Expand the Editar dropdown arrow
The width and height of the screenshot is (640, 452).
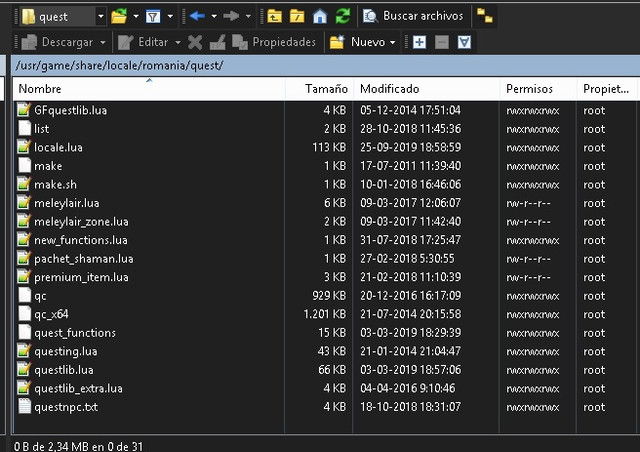click(x=178, y=42)
